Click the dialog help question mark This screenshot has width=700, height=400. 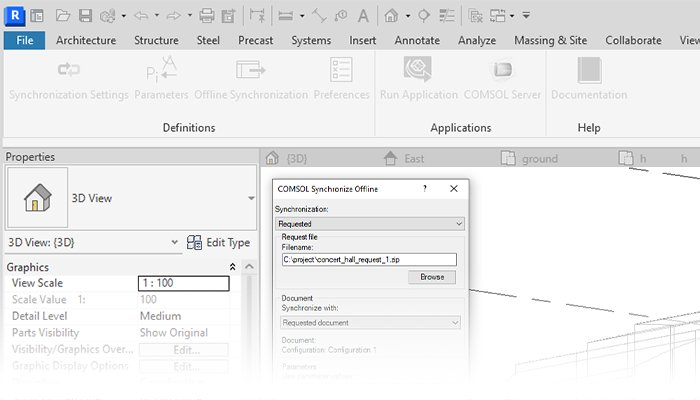(x=425, y=189)
